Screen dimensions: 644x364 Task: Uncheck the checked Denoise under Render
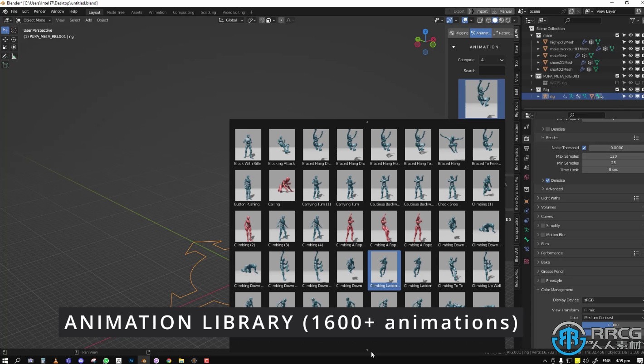point(548,180)
